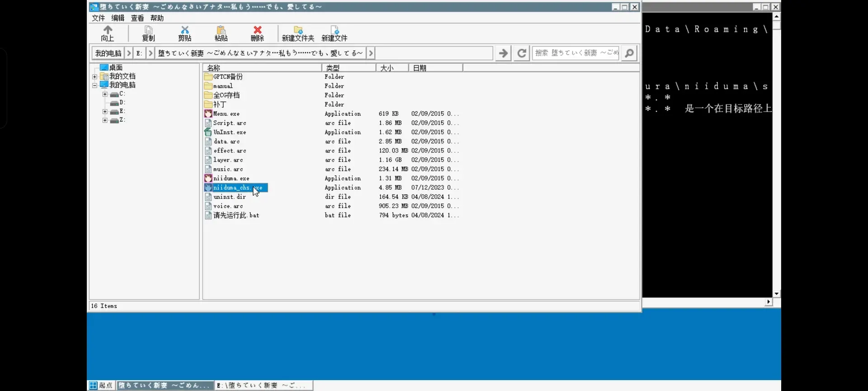The height and width of the screenshot is (391, 868).
Task: Select the data.arc file icon
Action: click(208, 141)
